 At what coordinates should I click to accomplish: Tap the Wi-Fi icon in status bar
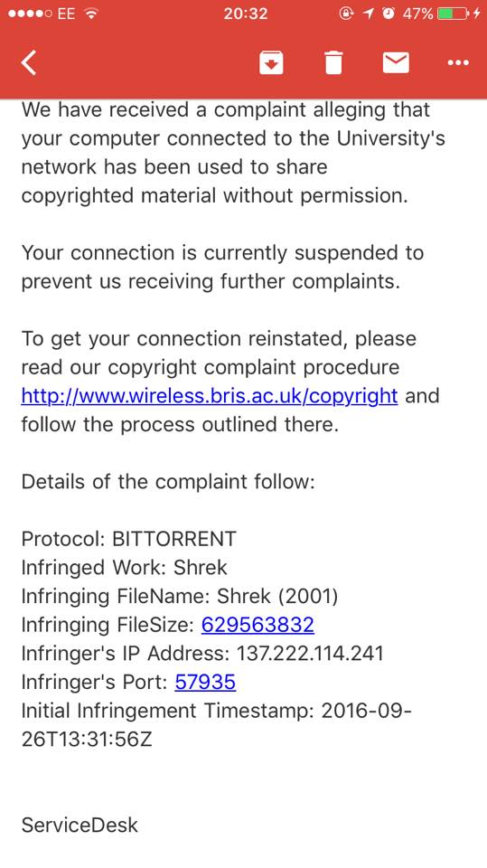coord(90,14)
